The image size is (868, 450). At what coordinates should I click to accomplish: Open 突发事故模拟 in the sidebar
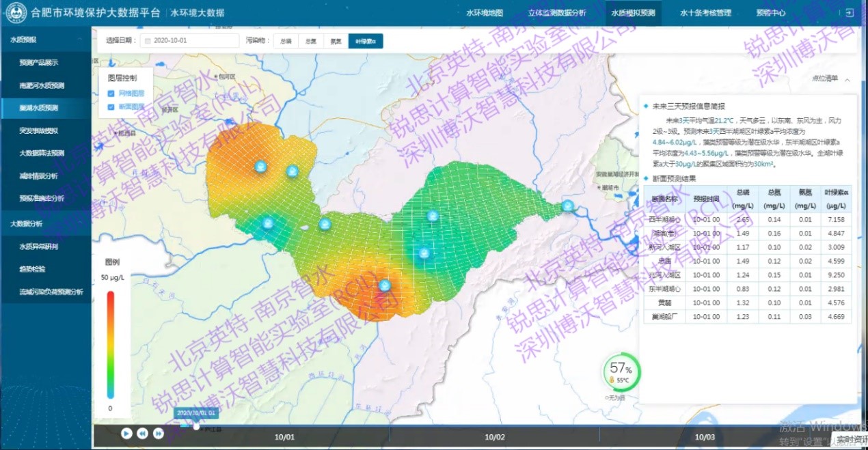39,130
